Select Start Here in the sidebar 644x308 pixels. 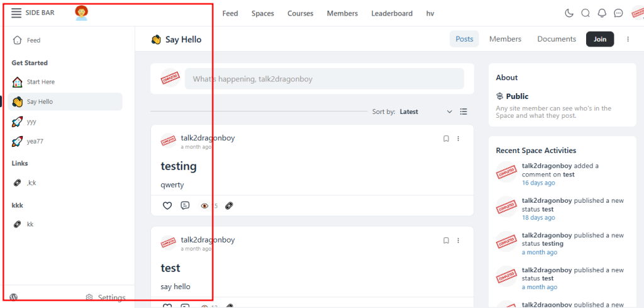coord(40,82)
